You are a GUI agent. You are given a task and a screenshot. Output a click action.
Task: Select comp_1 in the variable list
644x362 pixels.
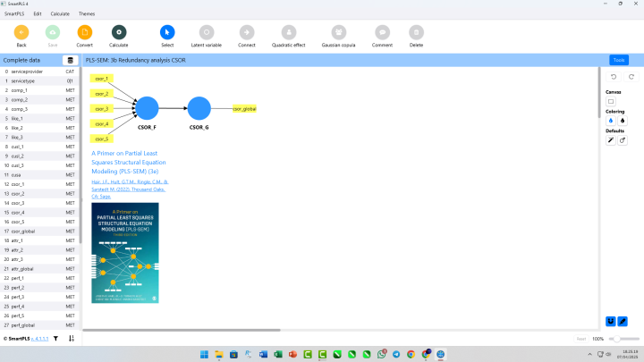[x=39, y=90]
